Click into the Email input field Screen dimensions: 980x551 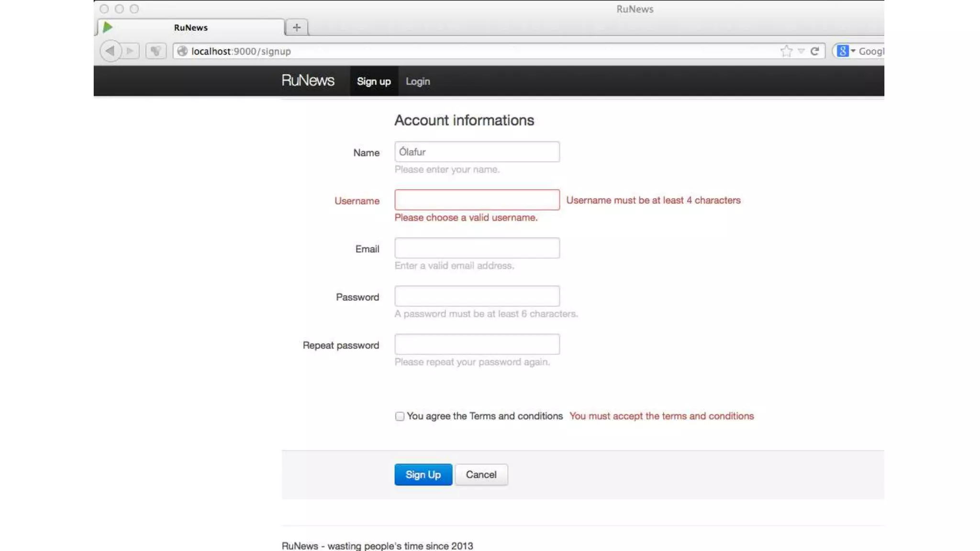click(x=477, y=248)
